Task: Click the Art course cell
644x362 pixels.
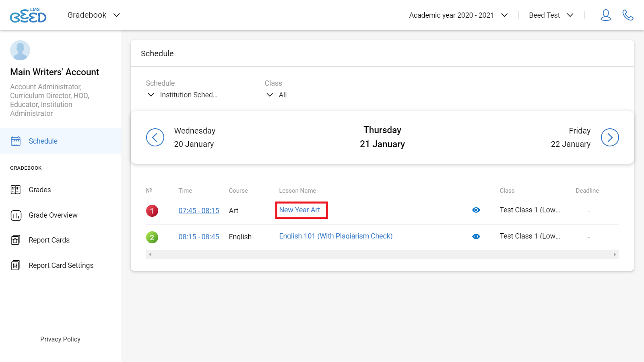Action: (233, 211)
